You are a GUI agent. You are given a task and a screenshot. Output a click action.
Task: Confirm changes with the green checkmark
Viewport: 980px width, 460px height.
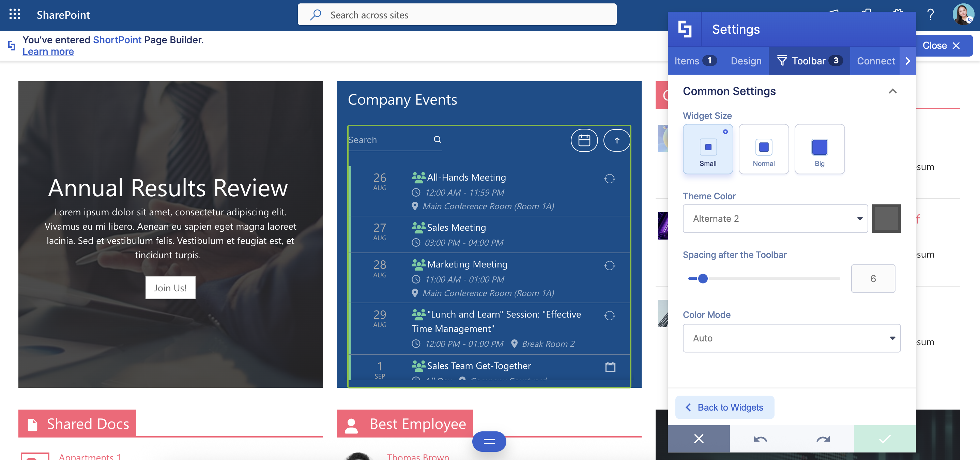[885, 439]
